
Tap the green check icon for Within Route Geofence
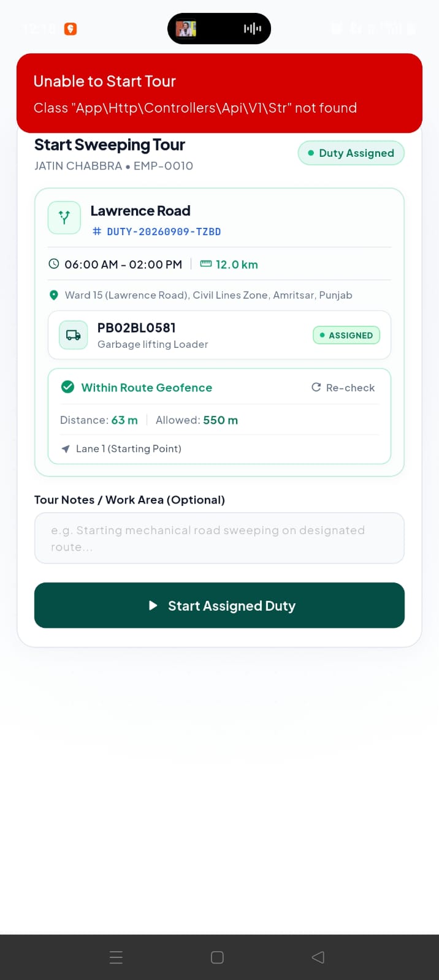click(x=68, y=387)
